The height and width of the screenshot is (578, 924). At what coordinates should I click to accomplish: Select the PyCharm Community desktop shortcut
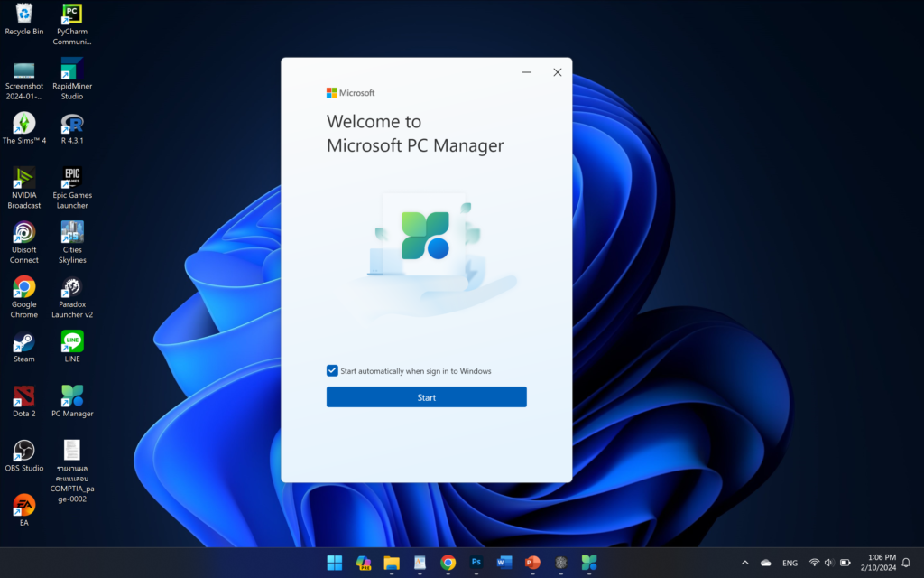click(x=72, y=24)
